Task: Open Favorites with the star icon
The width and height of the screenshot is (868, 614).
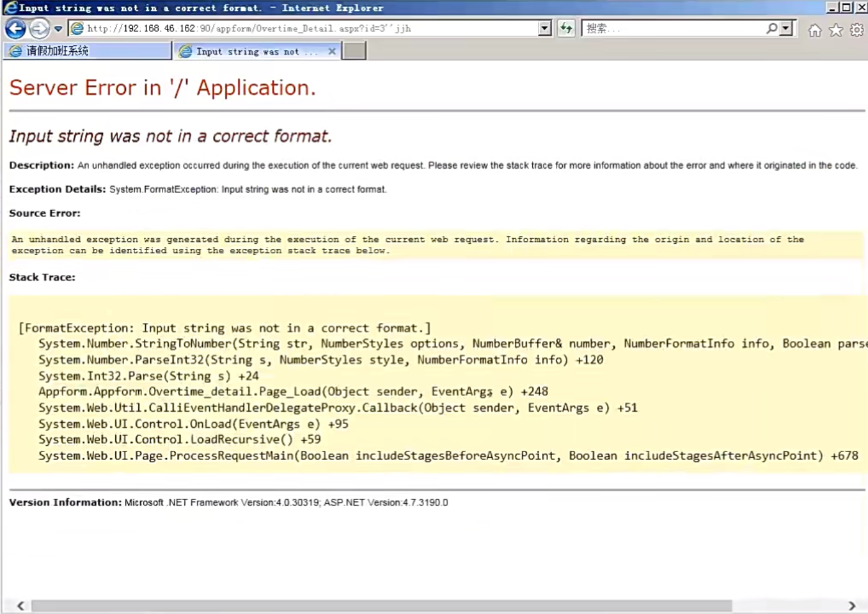Action: (x=835, y=30)
